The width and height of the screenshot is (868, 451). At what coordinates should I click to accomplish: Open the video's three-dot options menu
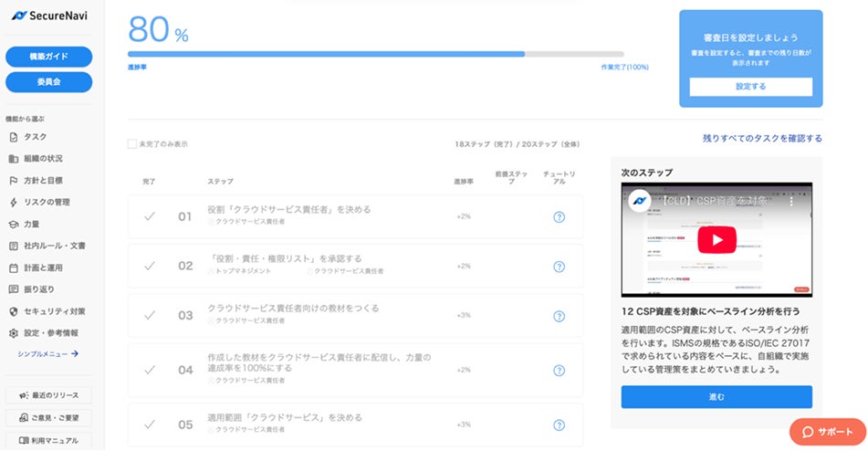791,201
